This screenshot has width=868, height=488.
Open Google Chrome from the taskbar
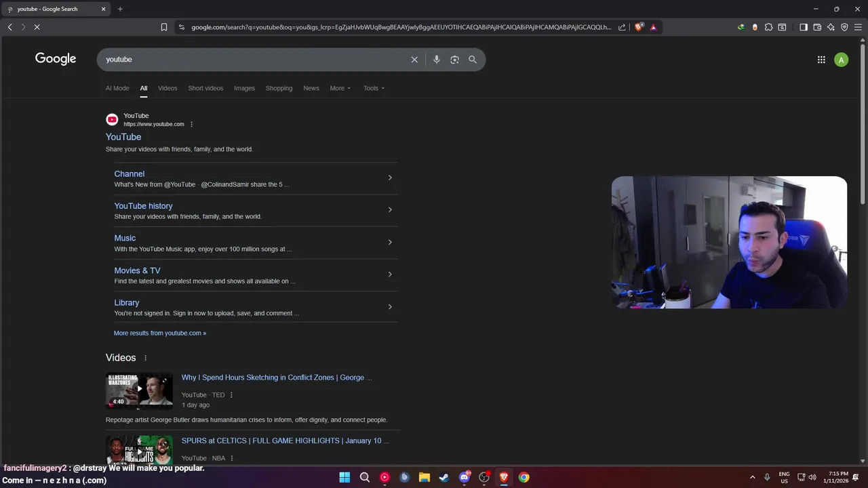(524, 477)
